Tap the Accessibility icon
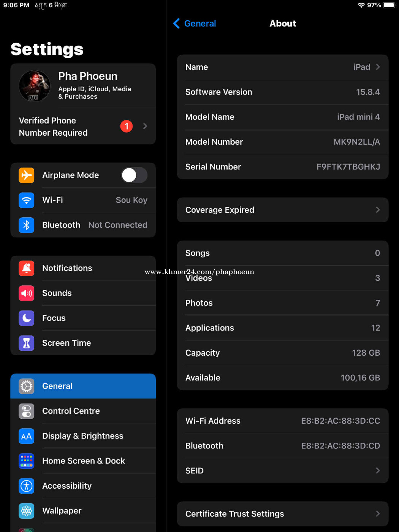The width and height of the screenshot is (399, 532). pos(27,486)
